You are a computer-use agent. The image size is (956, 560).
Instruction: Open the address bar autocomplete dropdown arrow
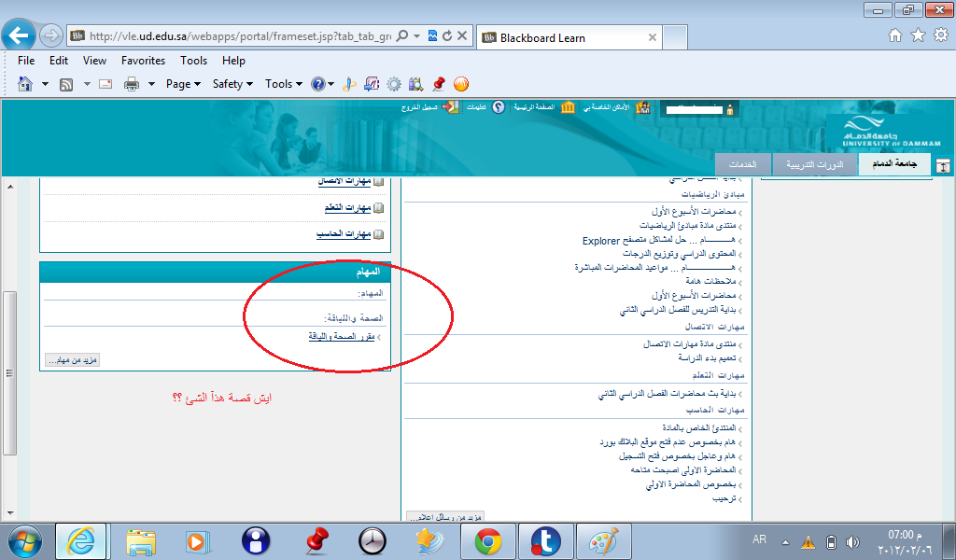tap(417, 36)
